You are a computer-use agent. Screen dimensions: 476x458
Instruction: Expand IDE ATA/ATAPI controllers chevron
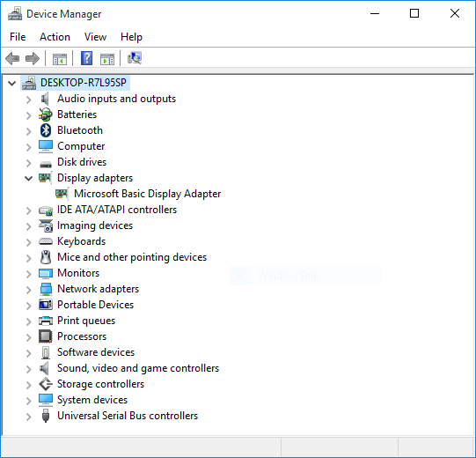tap(29, 211)
